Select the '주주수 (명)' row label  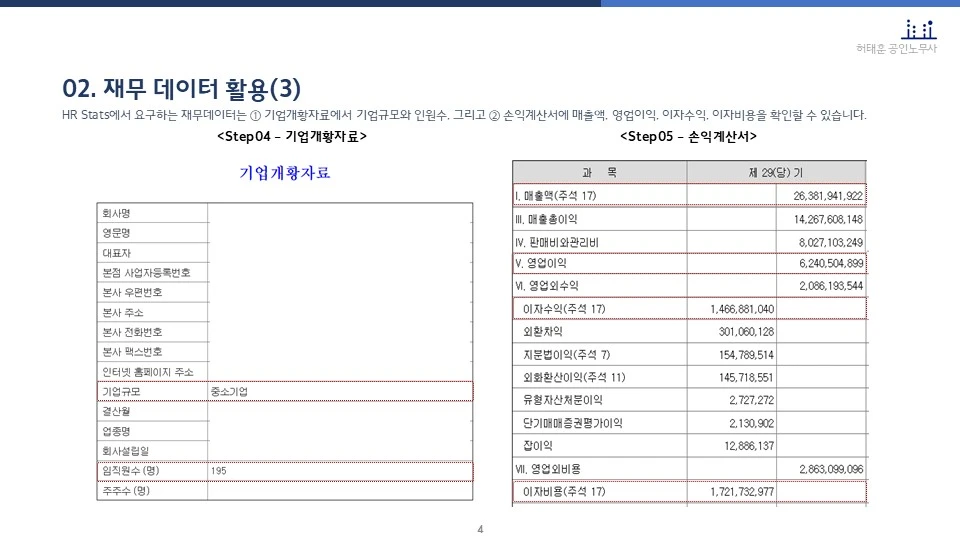[x=126, y=490]
